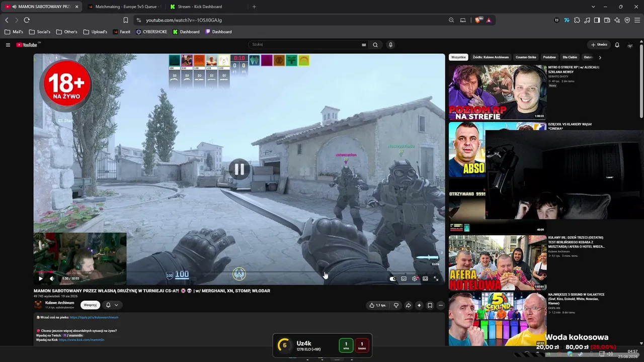Open the Brave Shields lion icon
644x362 pixels.
(x=477, y=20)
